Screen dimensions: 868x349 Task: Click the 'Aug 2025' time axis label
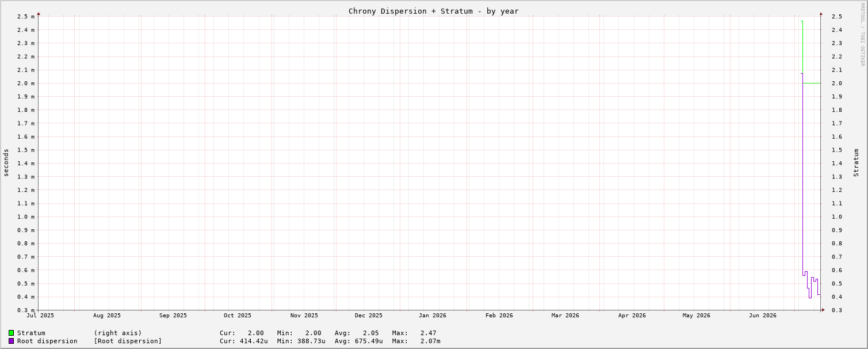point(107,316)
